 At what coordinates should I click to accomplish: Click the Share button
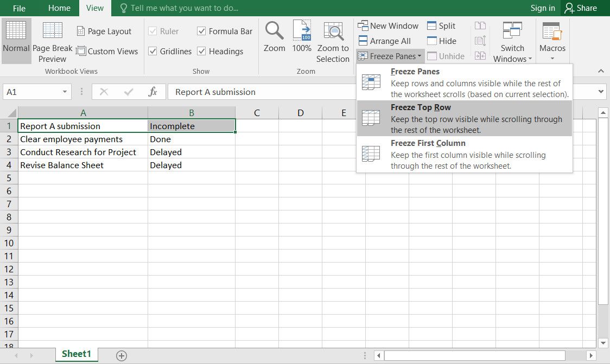coord(581,8)
